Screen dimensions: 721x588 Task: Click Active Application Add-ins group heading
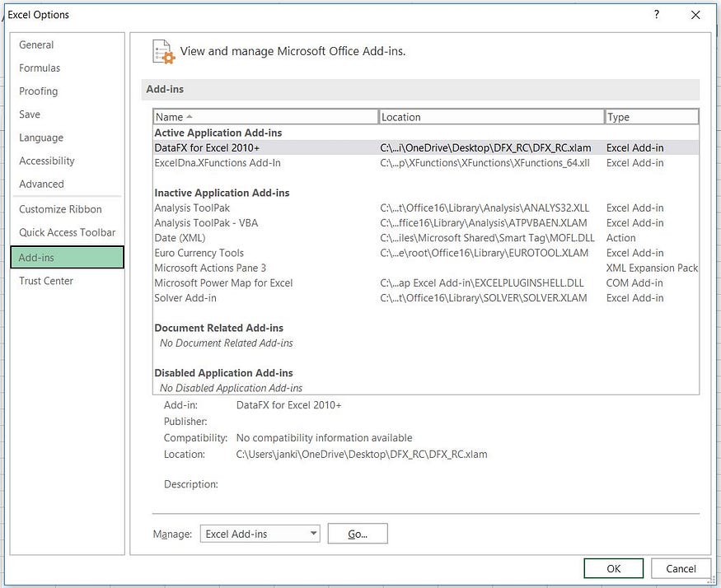tap(218, 133)
